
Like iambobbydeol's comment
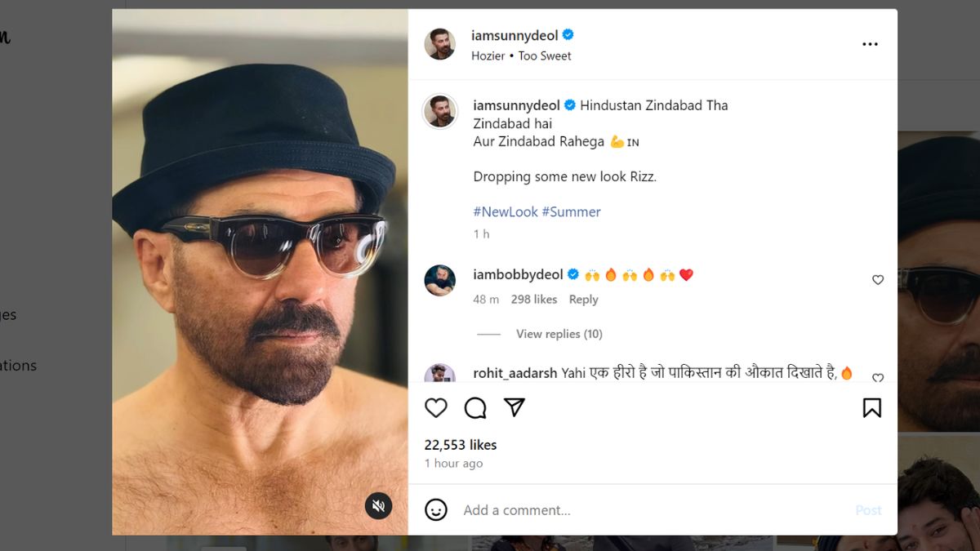click(x=878, y=280)
